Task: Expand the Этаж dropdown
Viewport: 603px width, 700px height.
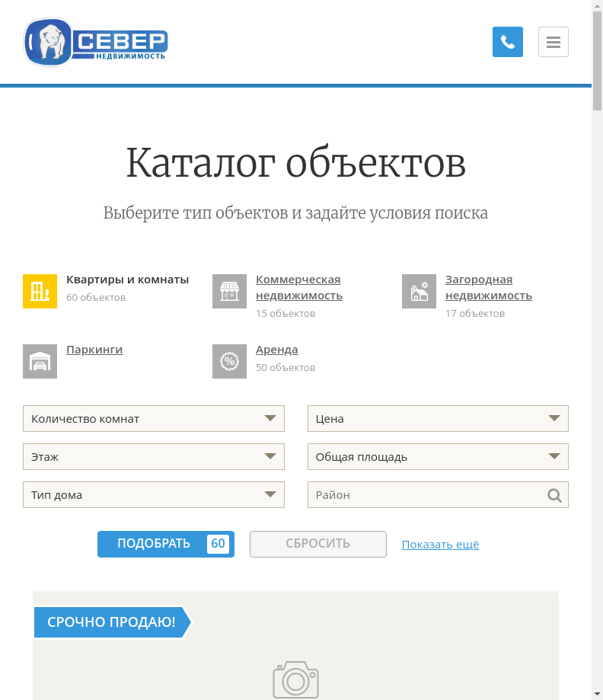Action: pos(154,457)
